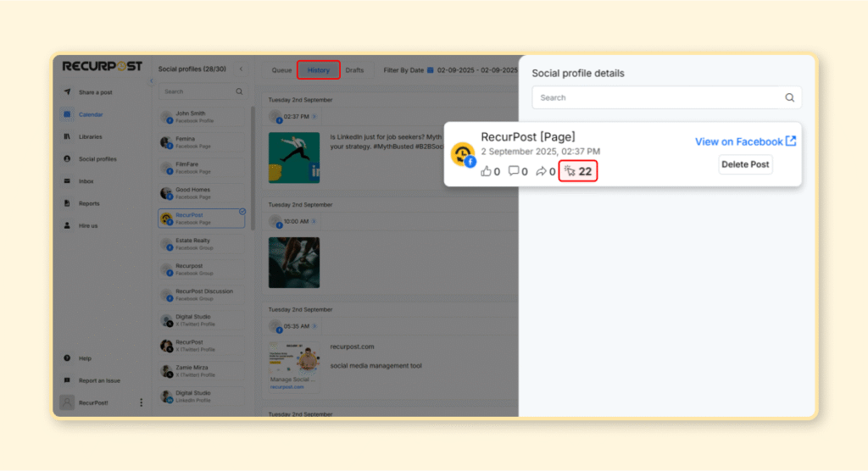868x471 pixels.
Task: Click Report an issue flag icon
Action: (x=67, y=380)
